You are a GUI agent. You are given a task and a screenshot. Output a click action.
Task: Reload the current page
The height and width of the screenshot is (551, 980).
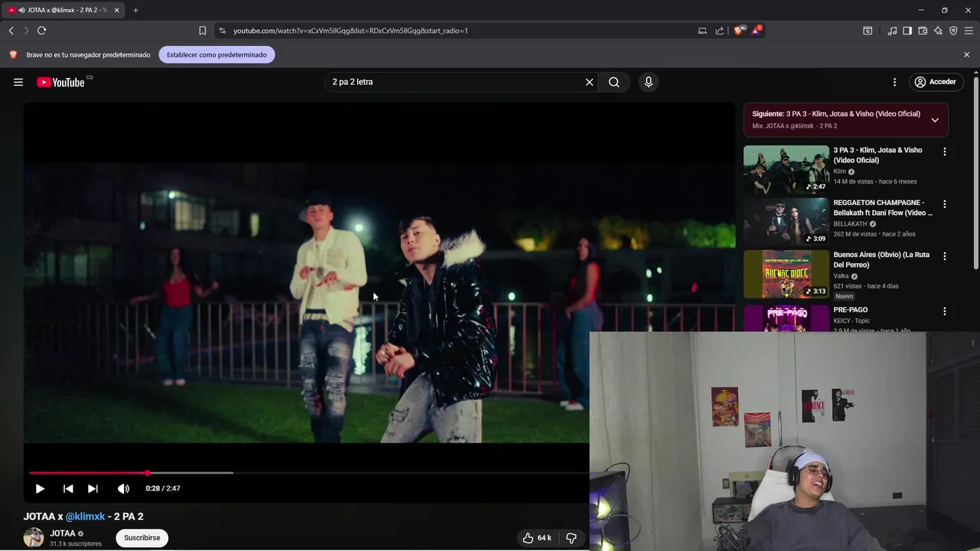pos(42,31)
